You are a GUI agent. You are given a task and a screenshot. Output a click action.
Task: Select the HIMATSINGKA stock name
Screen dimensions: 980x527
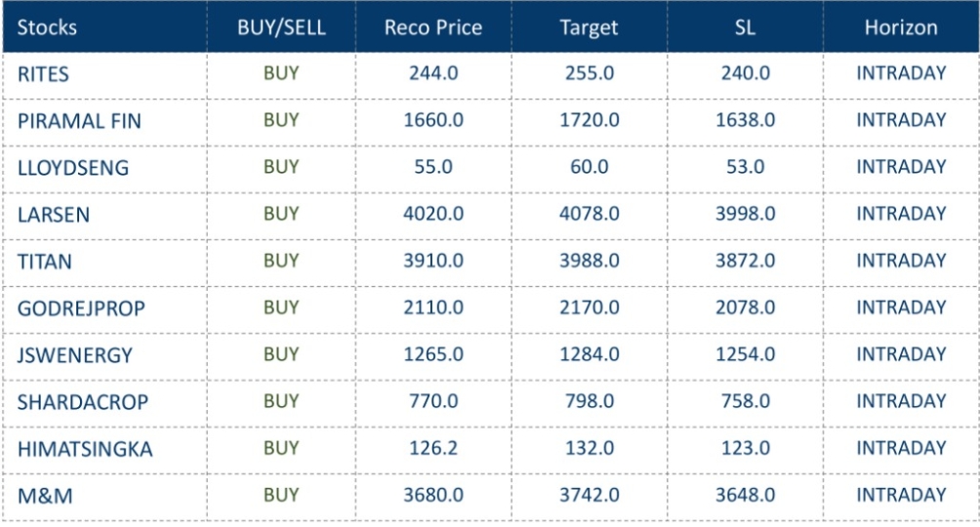85,449
